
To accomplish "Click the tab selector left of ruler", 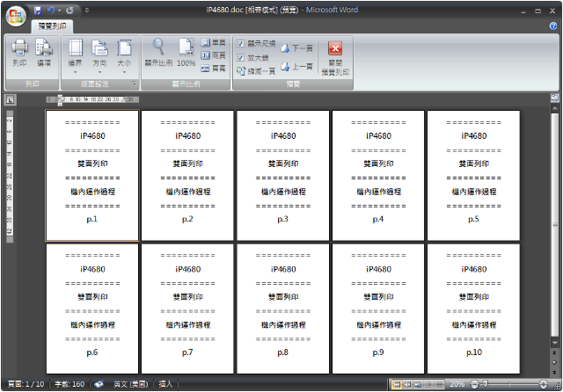I will [x=10, y=100].
